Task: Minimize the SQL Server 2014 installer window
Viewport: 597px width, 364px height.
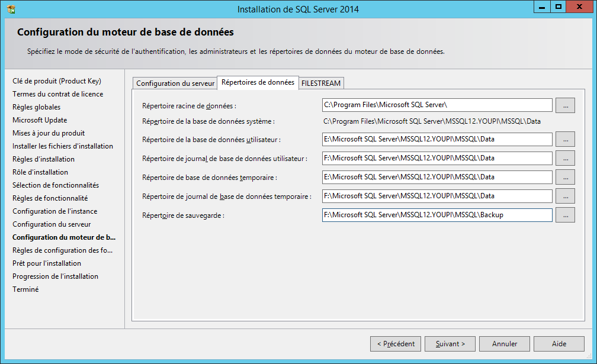Action: coord(542,7)
